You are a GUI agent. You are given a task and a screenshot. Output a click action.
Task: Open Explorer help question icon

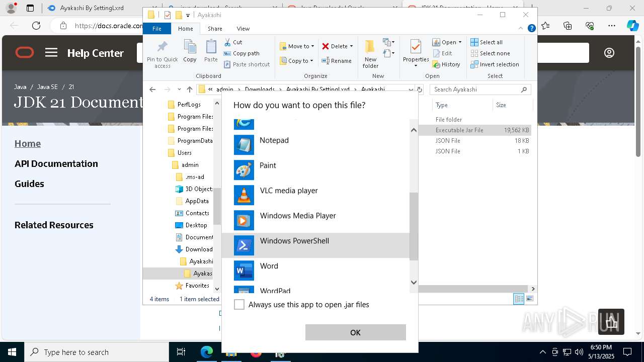531,29
